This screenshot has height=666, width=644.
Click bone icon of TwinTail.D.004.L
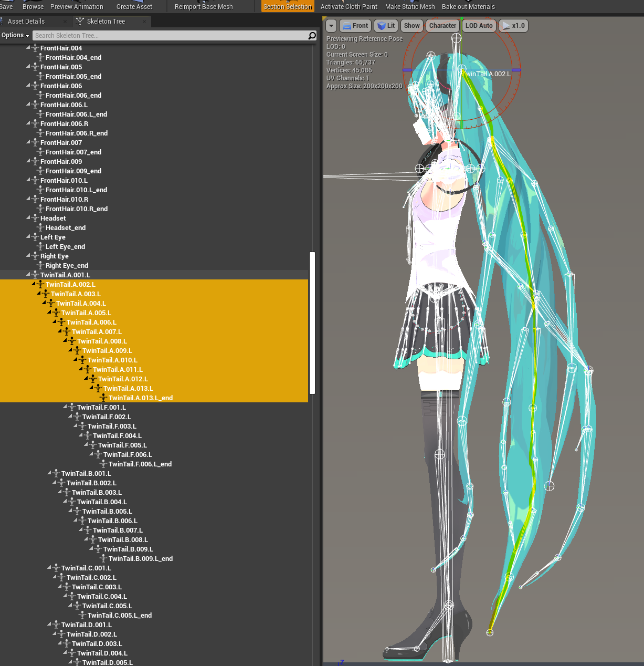[72, 653]
